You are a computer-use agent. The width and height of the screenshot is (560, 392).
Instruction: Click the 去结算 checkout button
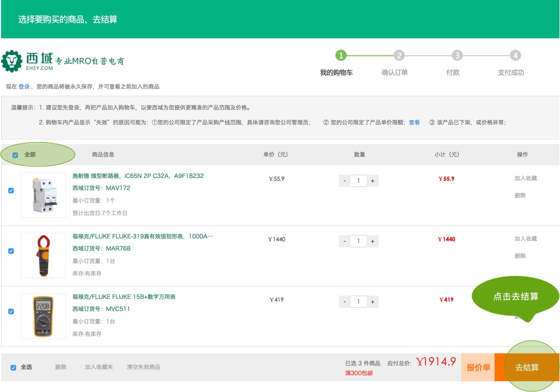(x=527, y=367)
